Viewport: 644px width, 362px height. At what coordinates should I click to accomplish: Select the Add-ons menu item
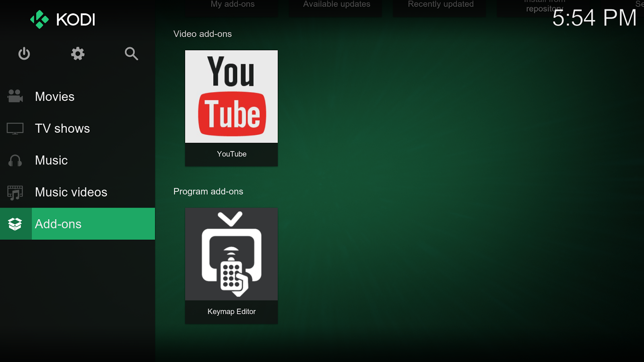click(x=77, y=224)
